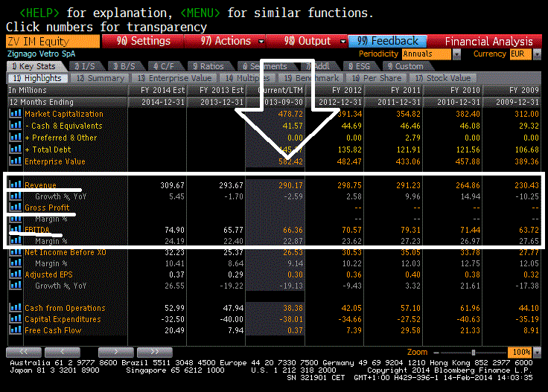Open Zoom 100% dropdown arrow
This screenshot has width=548, height=392.
537,353
